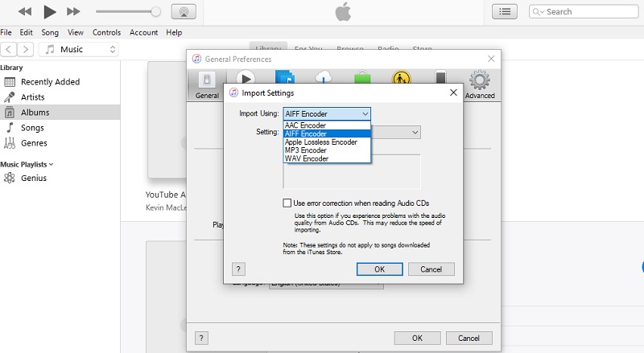Viewport: 644px width, 353px height.
Task: Choose MP3 Encoder from the dropdown list
Action: (305, 150)
